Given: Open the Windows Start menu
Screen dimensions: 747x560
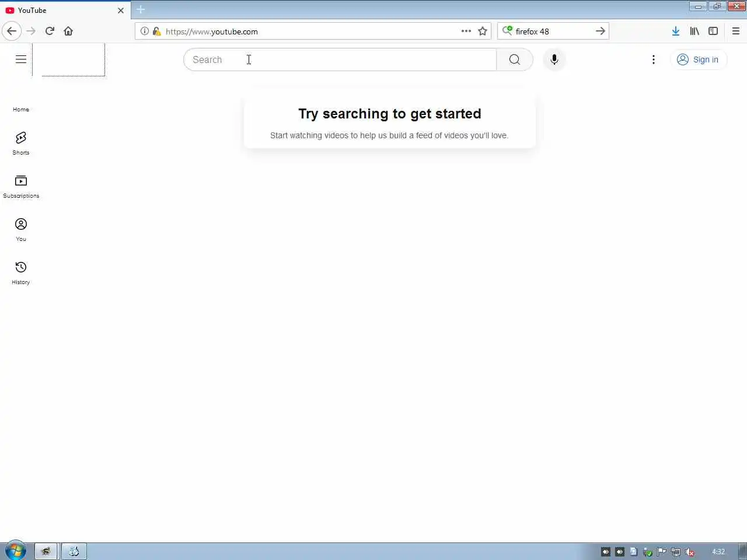Looking at the screenshot, I should pos(15,551).
